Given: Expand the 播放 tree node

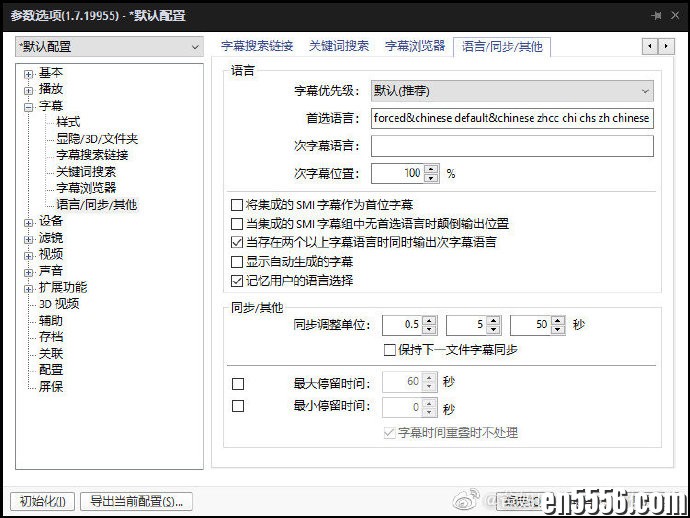Looking at the screenshot, I should 28,89.
